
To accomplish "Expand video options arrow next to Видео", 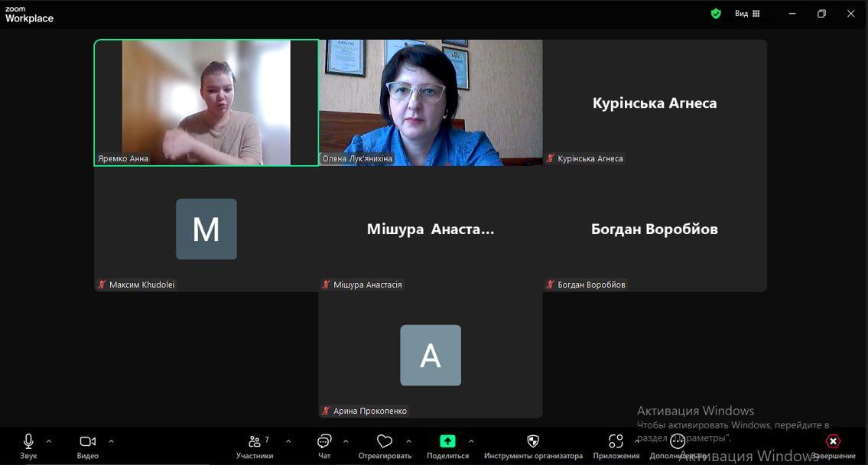I will point(111,441).
